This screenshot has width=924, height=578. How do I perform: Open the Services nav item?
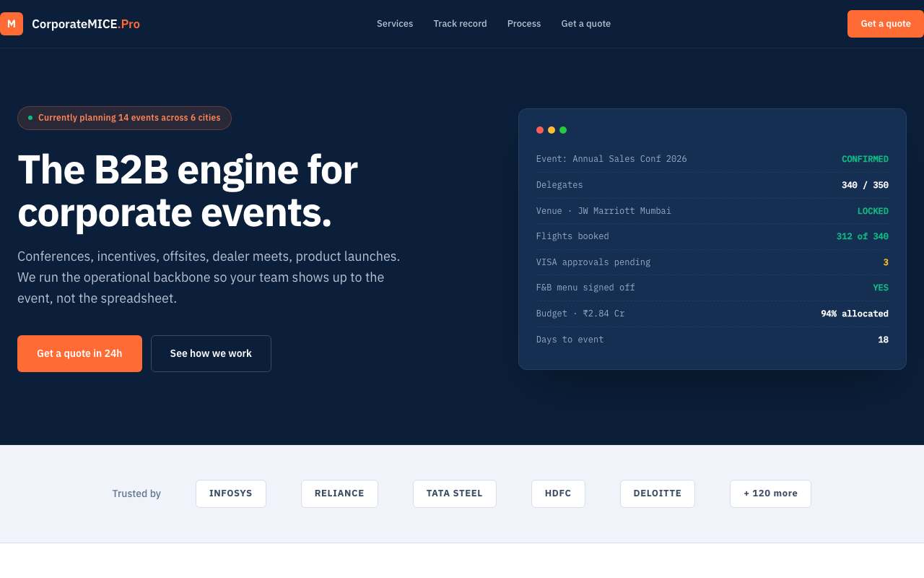(x=395, y=24)
